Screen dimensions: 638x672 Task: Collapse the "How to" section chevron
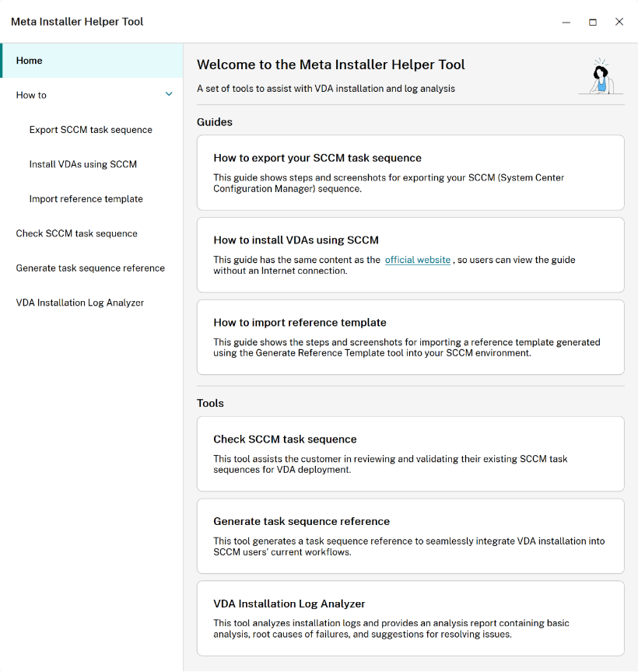click(169, 93)
